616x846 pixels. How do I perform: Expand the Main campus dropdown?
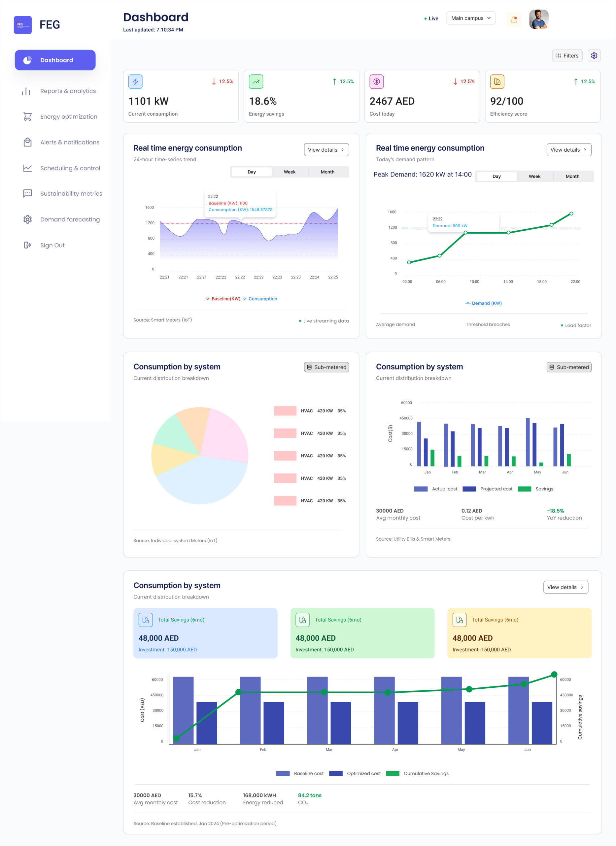pos(470,18)
